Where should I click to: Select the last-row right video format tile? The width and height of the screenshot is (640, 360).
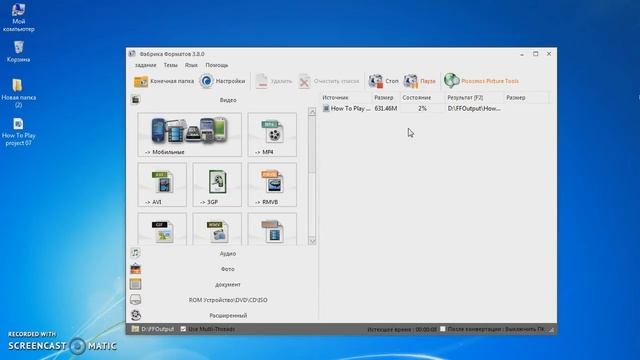coord(272,229)
